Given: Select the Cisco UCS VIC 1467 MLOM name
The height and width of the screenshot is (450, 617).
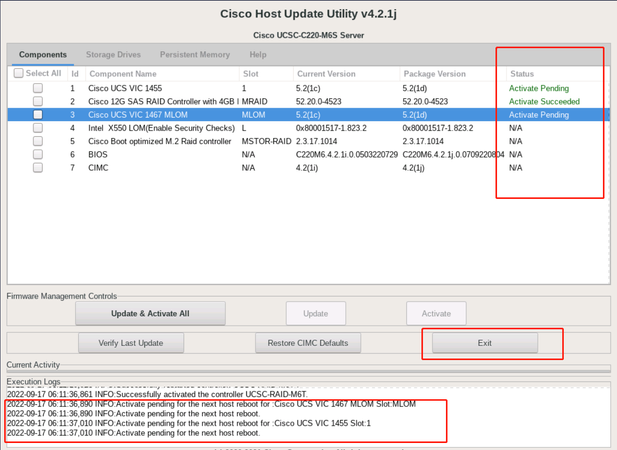Looking at the screenshot, I should tap(138, 115).
